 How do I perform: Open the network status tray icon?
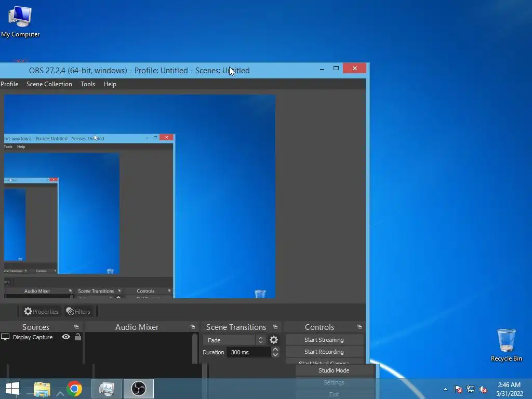point(471,389)
